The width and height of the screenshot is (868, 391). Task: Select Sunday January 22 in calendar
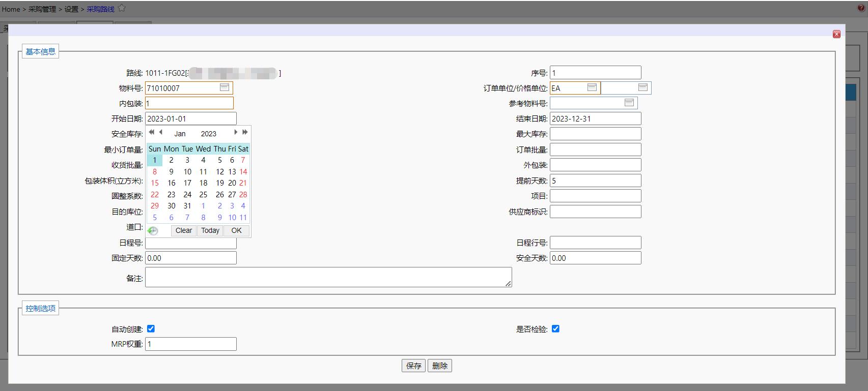tap(155, 194)
